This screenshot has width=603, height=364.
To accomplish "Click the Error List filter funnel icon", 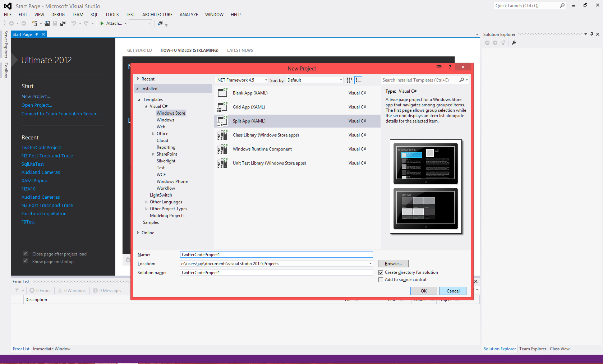I will point(17,290).
